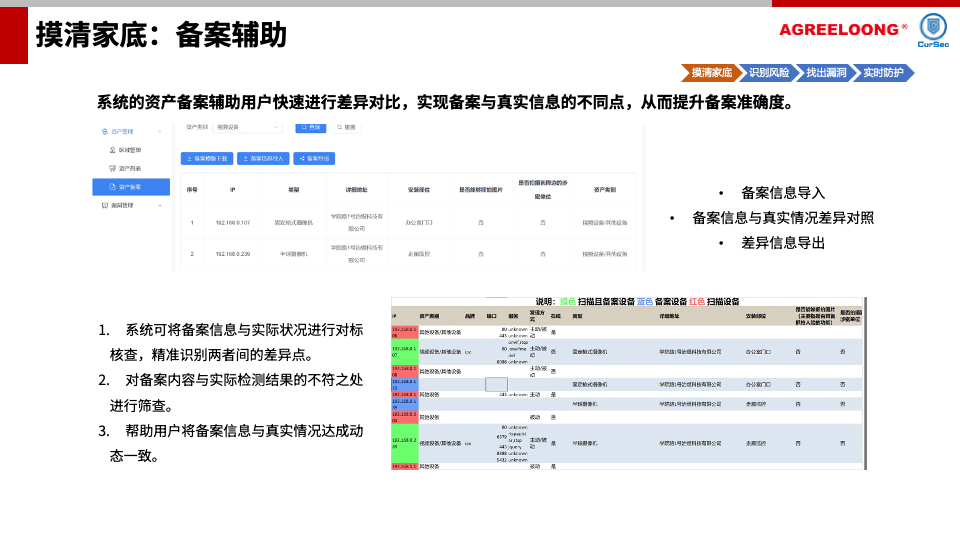Viewport: 960px width, 540px height.
Task: Click the 安装部位 column header in 备案 table
Action: [419, 190]
